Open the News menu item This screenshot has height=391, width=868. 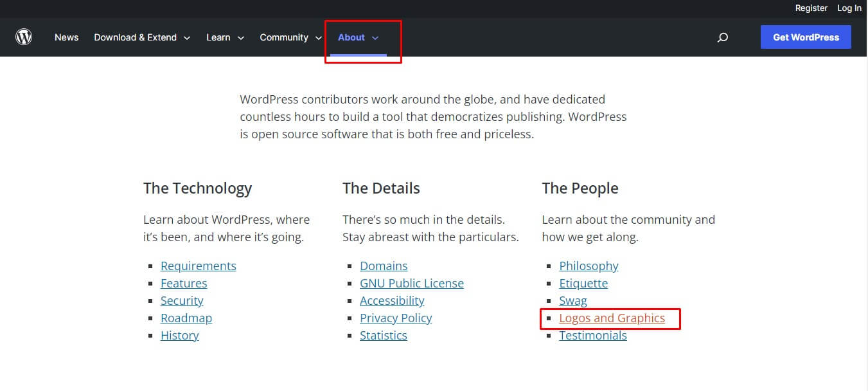66,37
